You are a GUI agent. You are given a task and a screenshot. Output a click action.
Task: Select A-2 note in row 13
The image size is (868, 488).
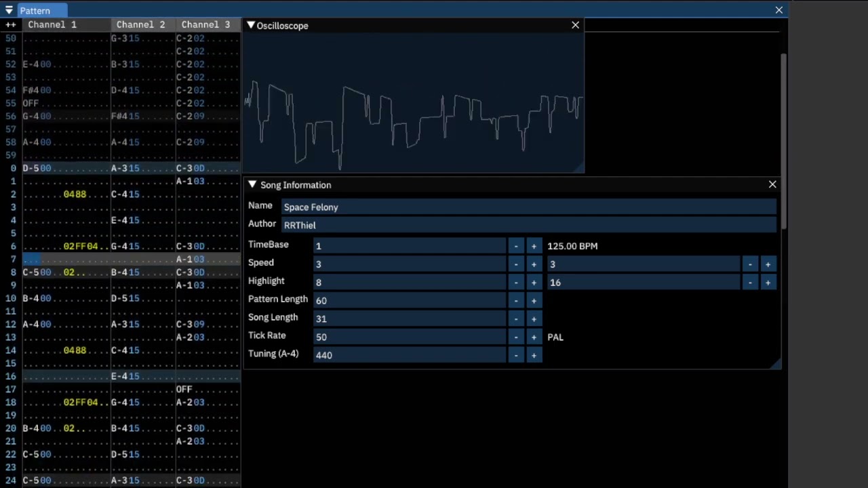pos(184,338)
